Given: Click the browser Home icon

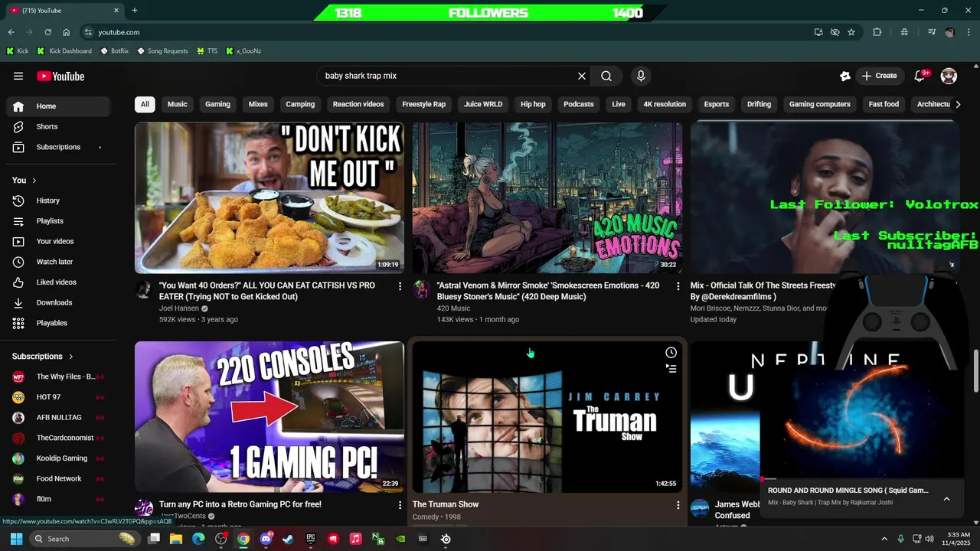Looking at the screenshot, I should pos(66,32).
